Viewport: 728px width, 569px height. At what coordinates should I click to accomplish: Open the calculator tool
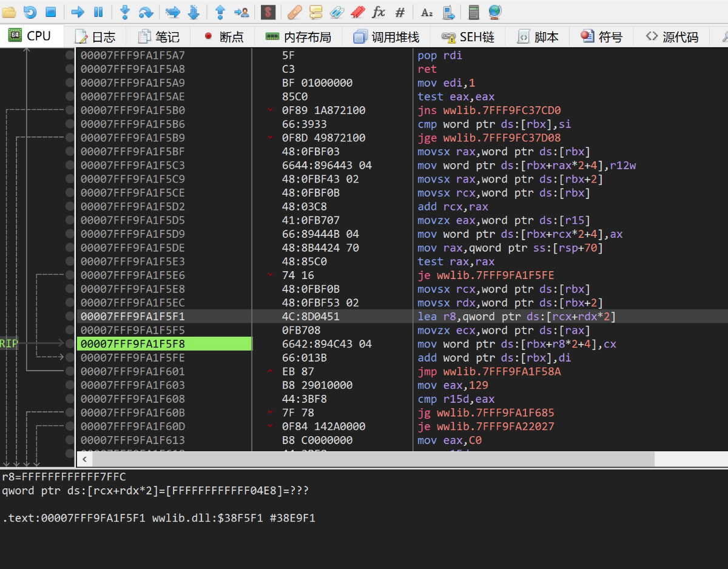474,12
